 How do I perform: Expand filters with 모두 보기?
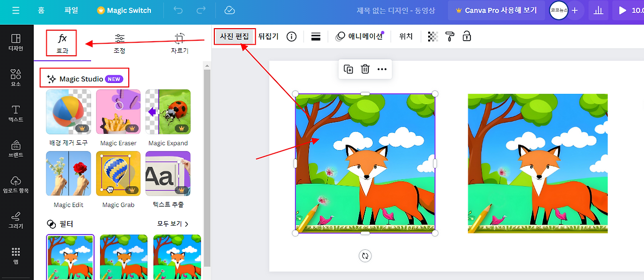173,224
